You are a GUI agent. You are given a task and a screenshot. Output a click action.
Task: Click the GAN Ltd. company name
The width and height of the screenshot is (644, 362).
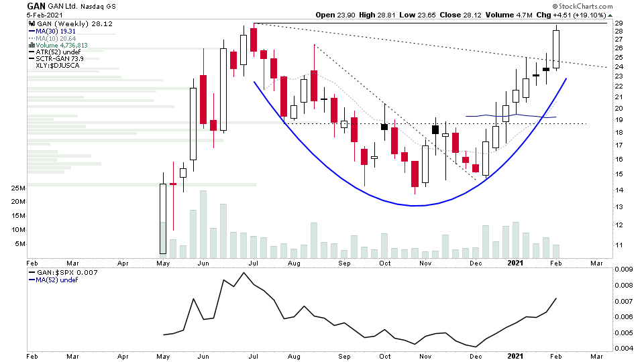click(x=63, y=7)
